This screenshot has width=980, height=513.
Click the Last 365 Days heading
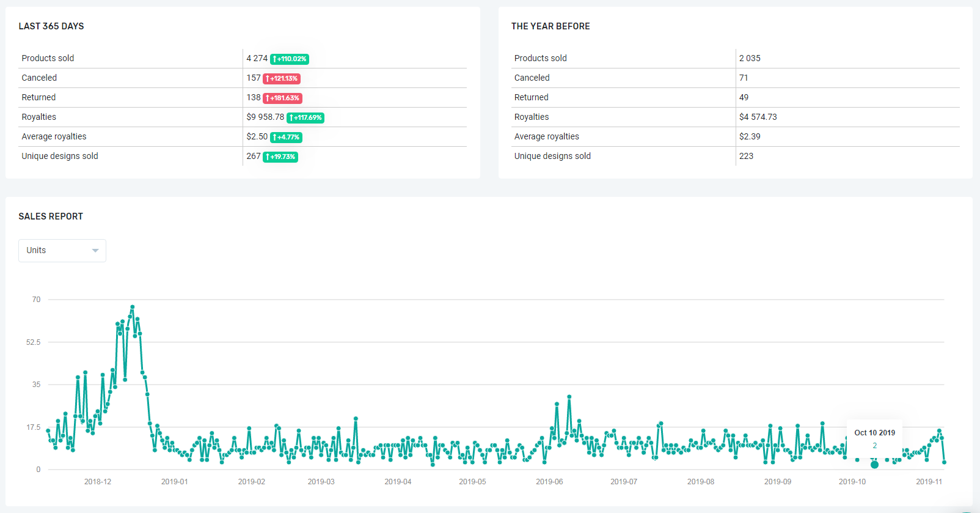[x=51, y=26]
